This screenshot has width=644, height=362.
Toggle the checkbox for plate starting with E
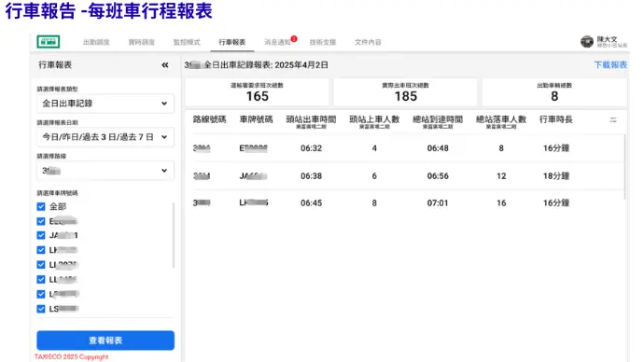(41, 221)
